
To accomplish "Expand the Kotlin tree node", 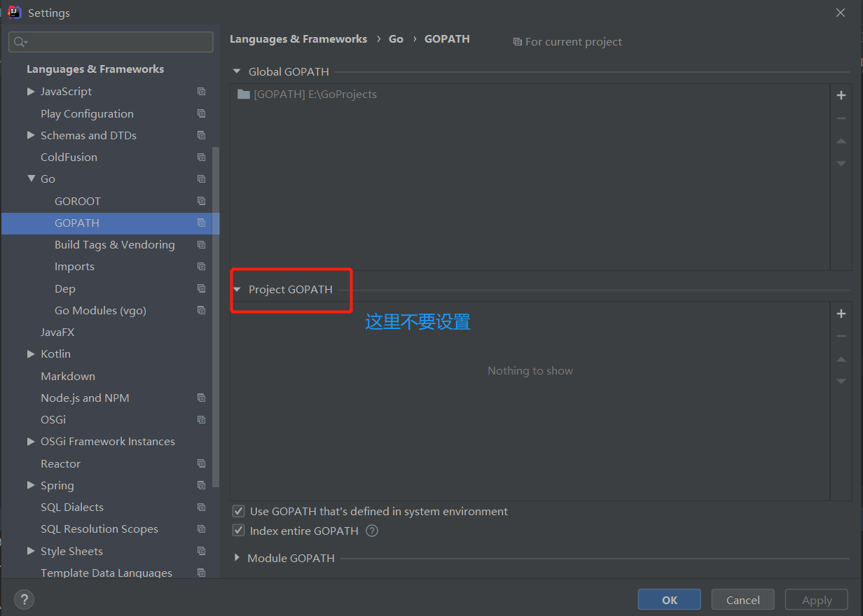I will click(x=31, y=353).
